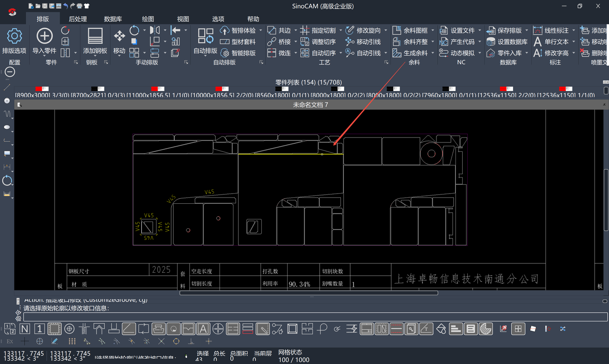Click the 型材套料 button
The height and width of the screenshot is (364, 609).
[238, 42]
